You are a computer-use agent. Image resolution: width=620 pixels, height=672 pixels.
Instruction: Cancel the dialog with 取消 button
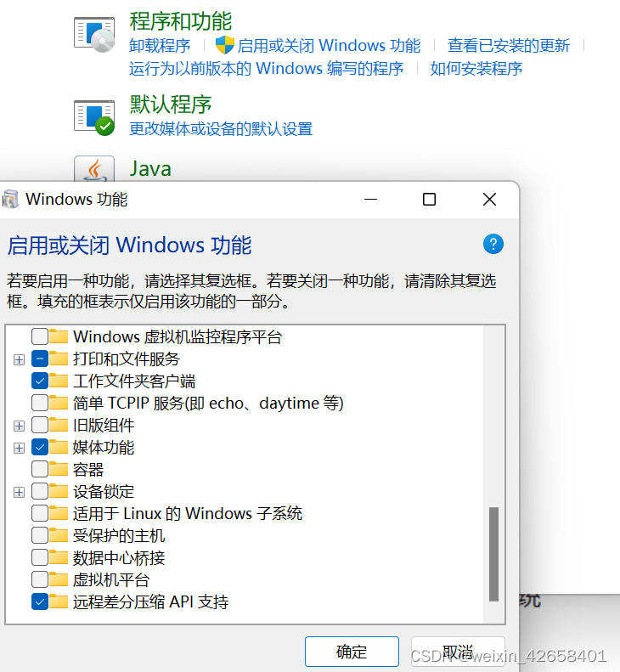tap(458, 652)
